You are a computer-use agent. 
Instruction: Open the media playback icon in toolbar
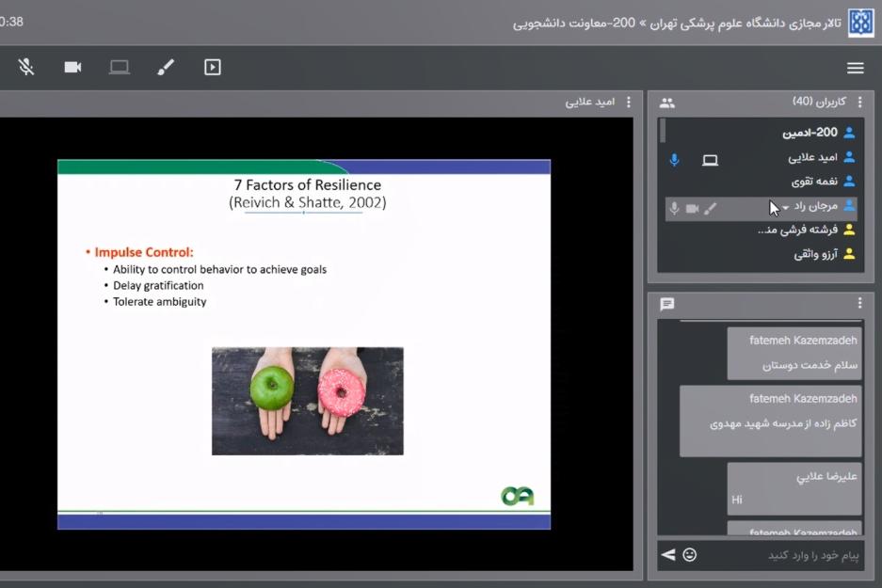[x=213, y=67]
